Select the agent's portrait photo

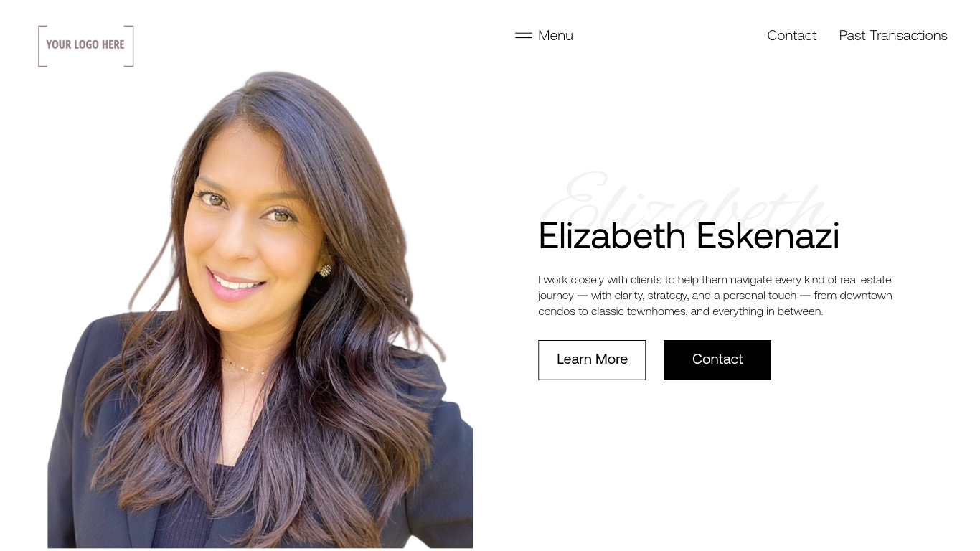click(x=260, y=310)
